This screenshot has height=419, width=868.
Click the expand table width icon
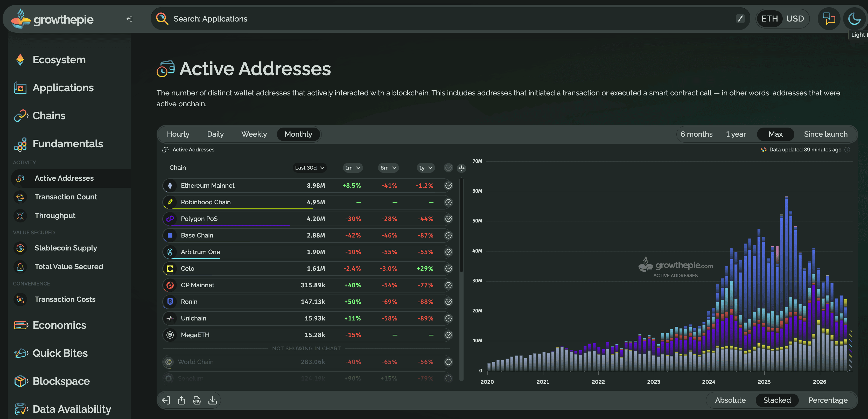coord(461,168)
